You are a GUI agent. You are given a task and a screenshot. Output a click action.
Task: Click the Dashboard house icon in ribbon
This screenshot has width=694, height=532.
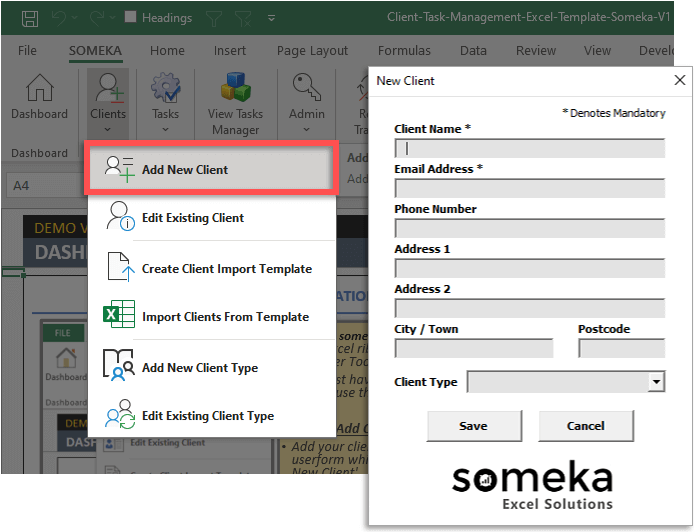point(40,88)
